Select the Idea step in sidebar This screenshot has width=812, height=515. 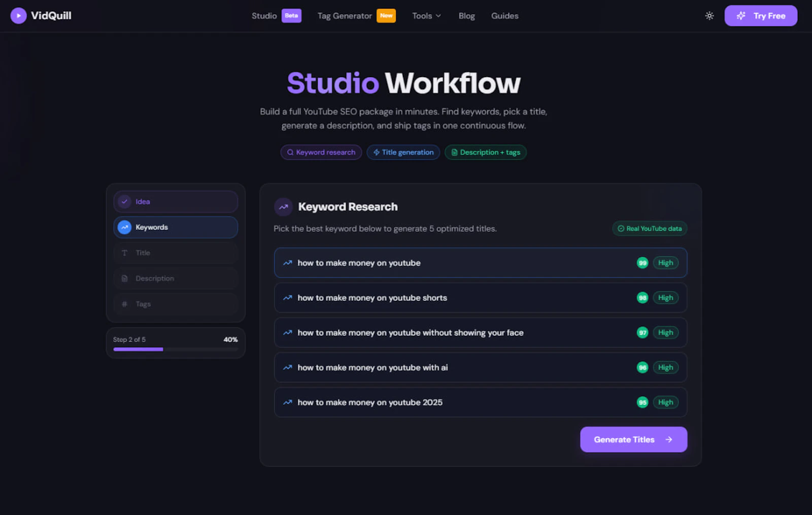[176, 201]
